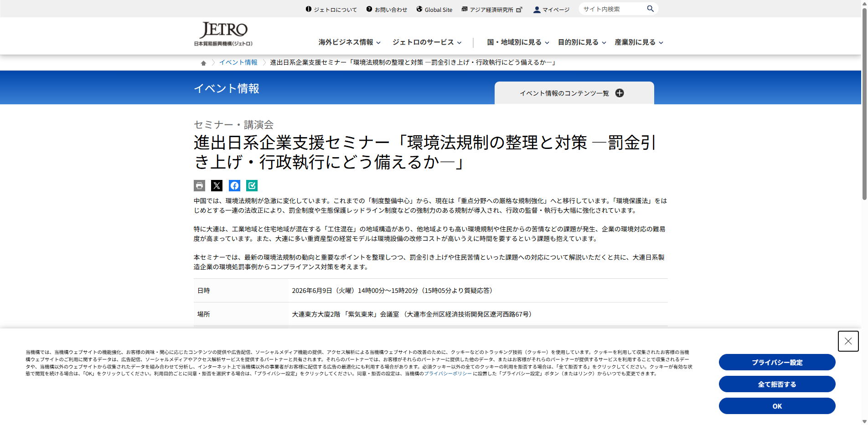Screen dimensions: 868x425
Task: Go to Global Site
Action: pos(434,10)
